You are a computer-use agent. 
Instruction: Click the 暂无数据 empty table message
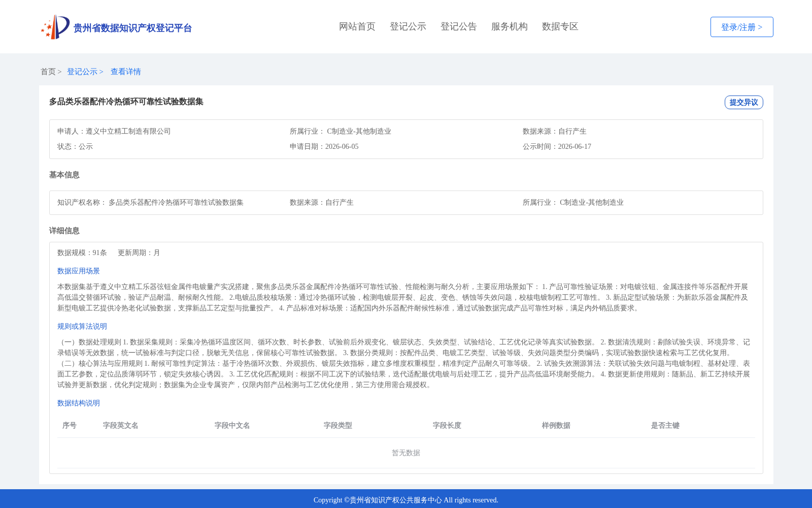tap(406, 453)
